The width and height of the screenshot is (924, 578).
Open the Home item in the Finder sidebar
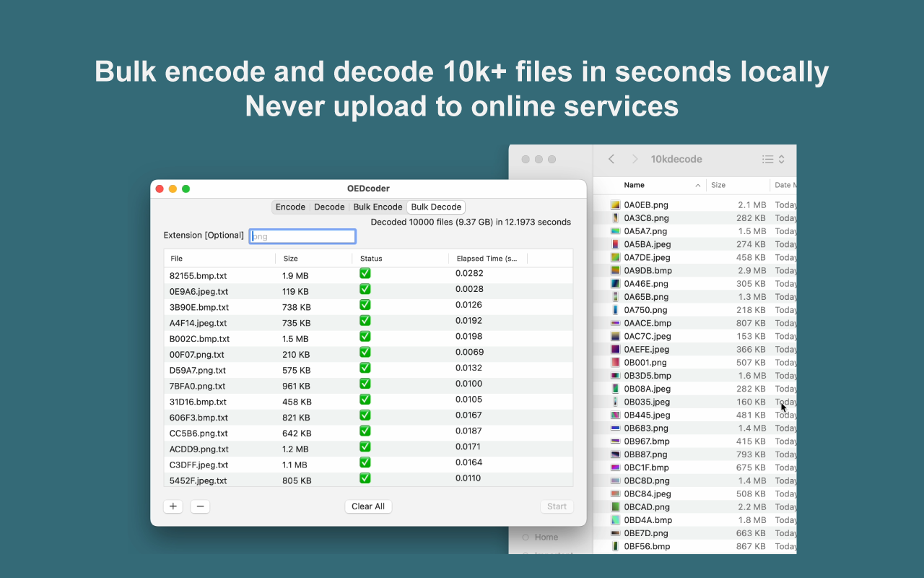click(540, 537)
